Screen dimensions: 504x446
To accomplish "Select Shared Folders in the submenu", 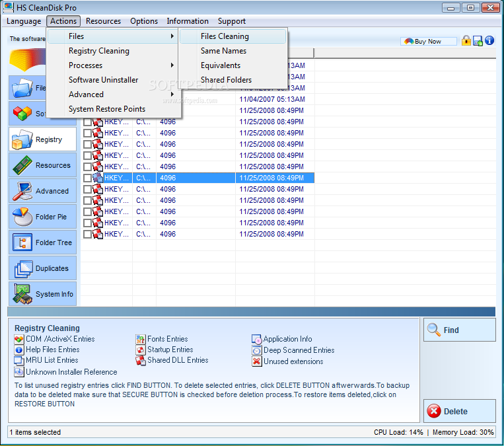I will click(233, 80).
